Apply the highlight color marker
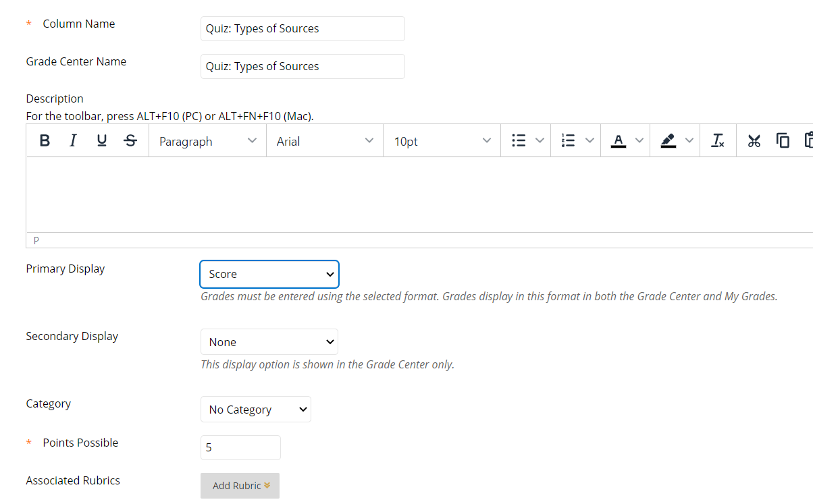 point(668,140)
